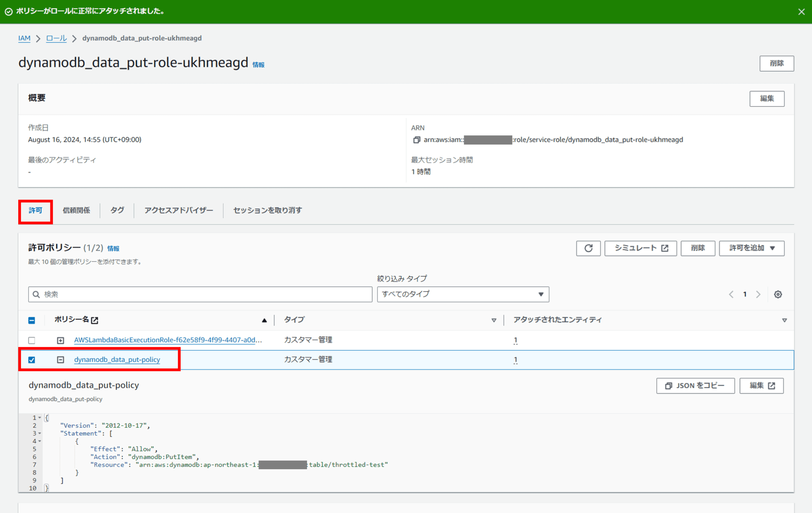812x513 pixels.
Task: Select the 許可 tab
Action: 35,210
